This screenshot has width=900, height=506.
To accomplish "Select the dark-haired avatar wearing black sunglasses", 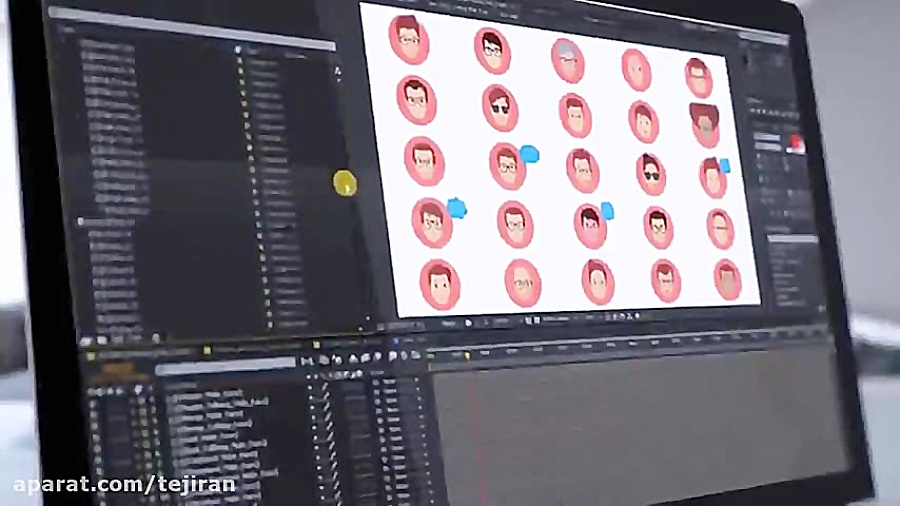I will coord(650,174).
